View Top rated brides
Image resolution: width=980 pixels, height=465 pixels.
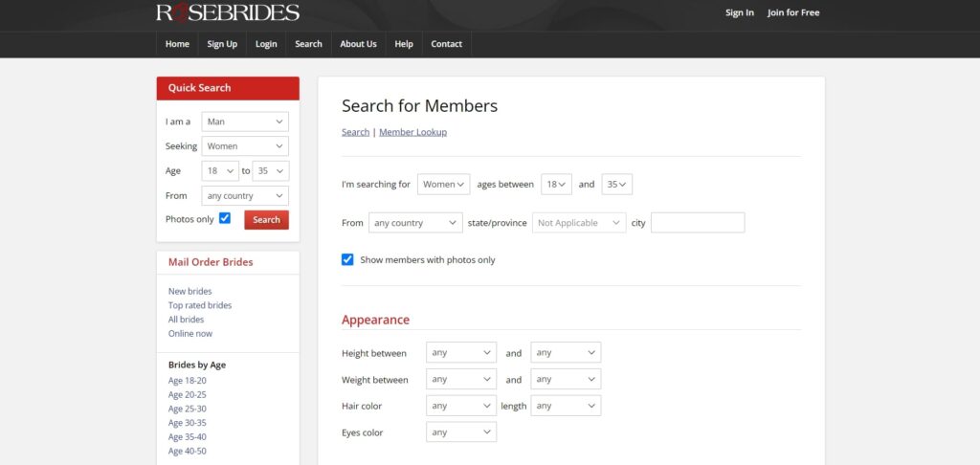pos(200,305)
